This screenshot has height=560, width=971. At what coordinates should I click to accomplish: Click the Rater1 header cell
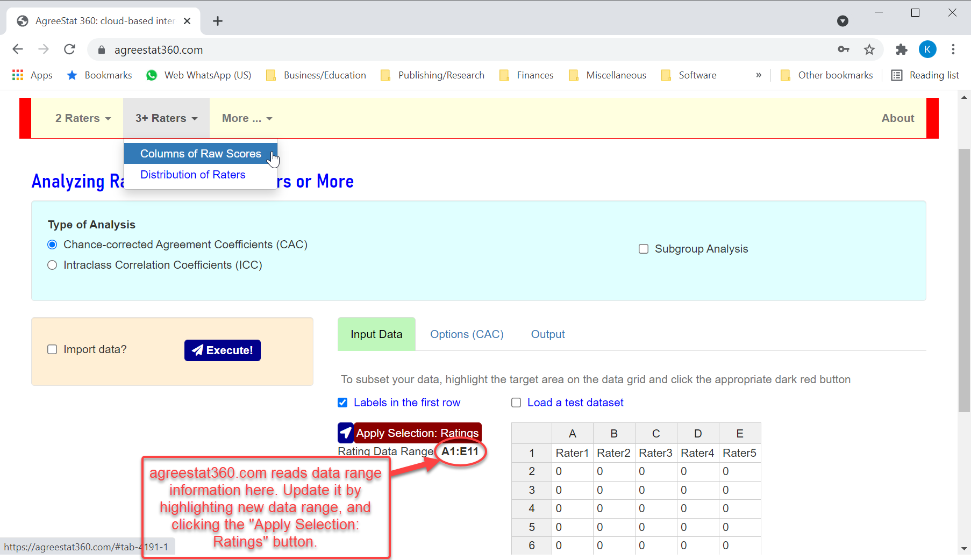pyautogui.click(x=573, y=453)
